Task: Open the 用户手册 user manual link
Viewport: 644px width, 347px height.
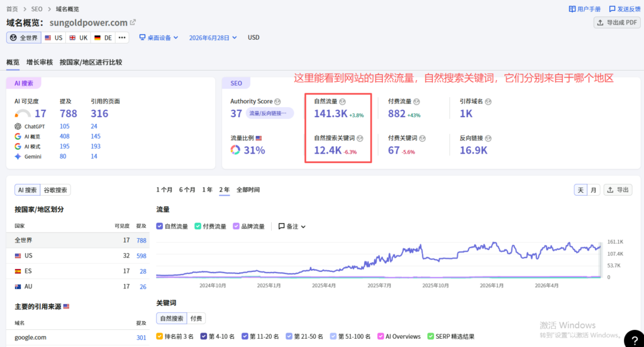Action: [x=584, y=9]
